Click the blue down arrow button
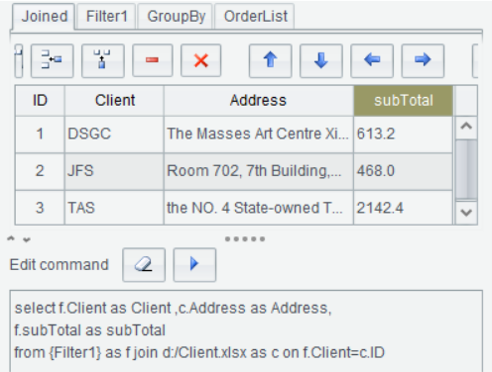492x372 pixels. pos(321,61)
